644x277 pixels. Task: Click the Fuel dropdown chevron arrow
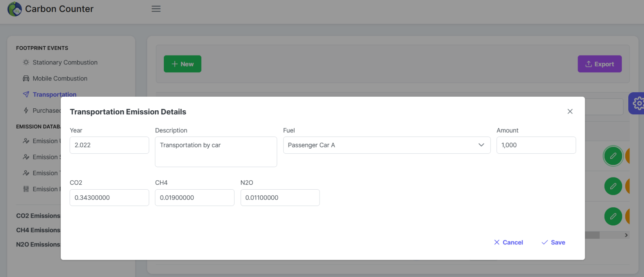coord(481,145)
